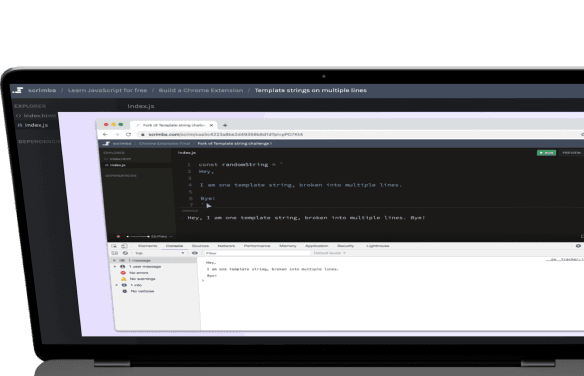Click the console Filter field
584x376 pixels.
click(x=257, y=253)
